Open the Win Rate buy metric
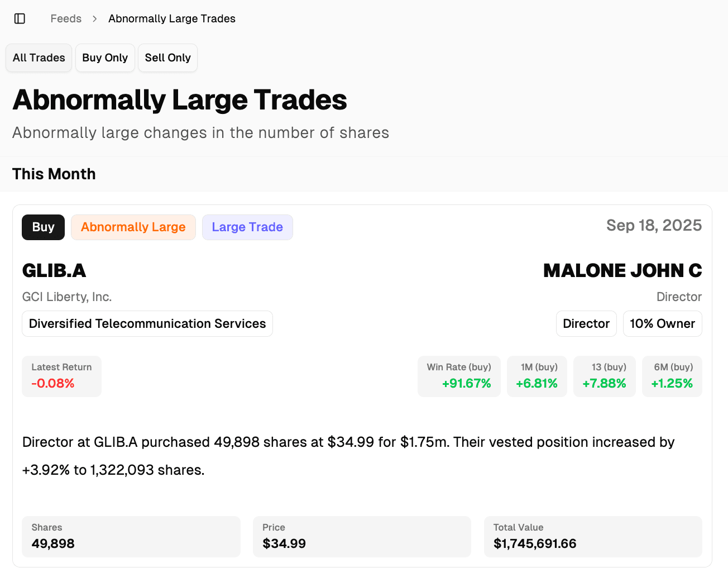728x582 pixels. [x=459, y=376]
